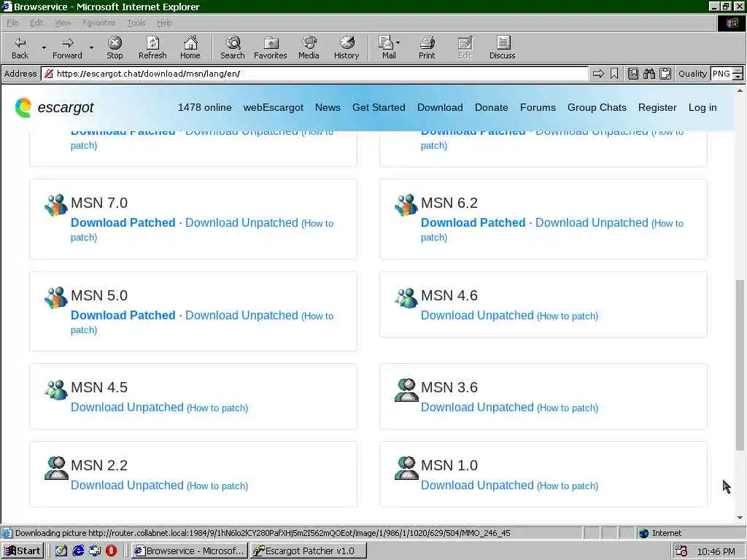Click the address bar URL field

coord(314,74)
